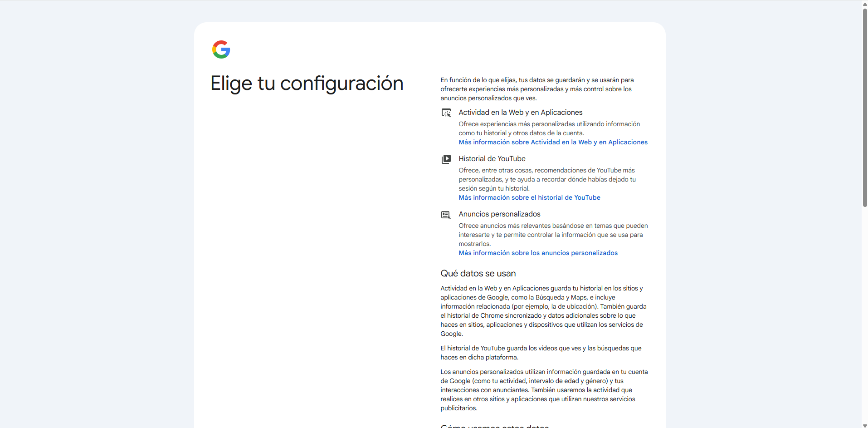The width and height of the screenshot is (868, 428).
Task: Click paragraph beginning El historial de YouTube guarda
Action: click(x=541, y=353)
